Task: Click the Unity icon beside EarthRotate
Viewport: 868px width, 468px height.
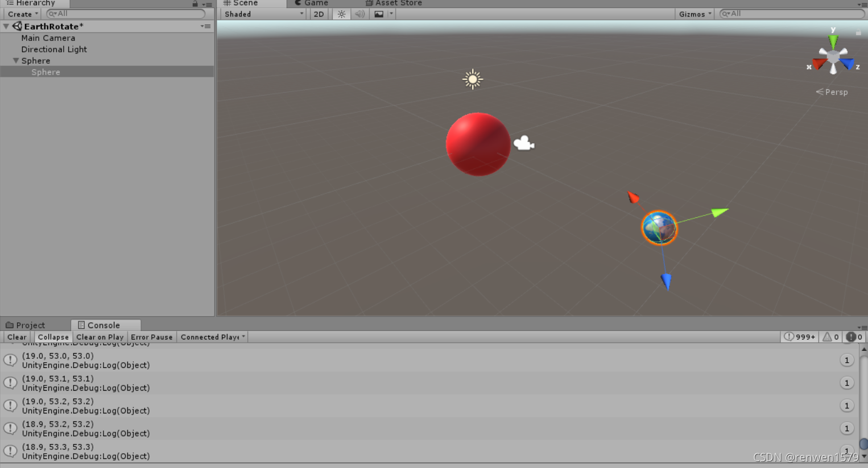Action: [x=17, y=26]
